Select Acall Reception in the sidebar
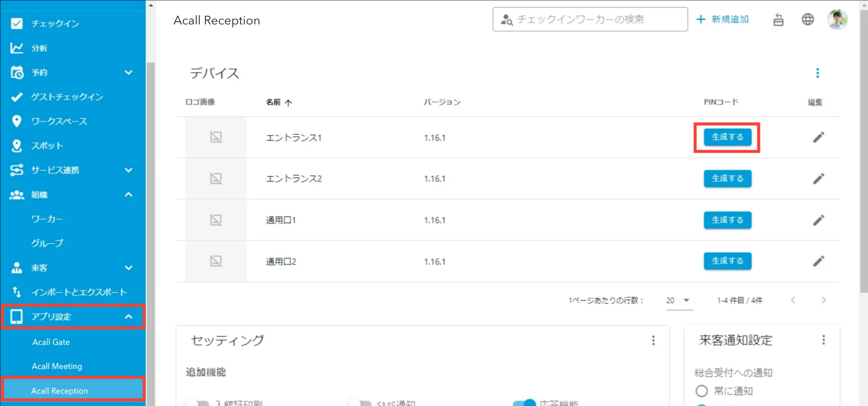 pyautogui.click(x=73, y=391)
